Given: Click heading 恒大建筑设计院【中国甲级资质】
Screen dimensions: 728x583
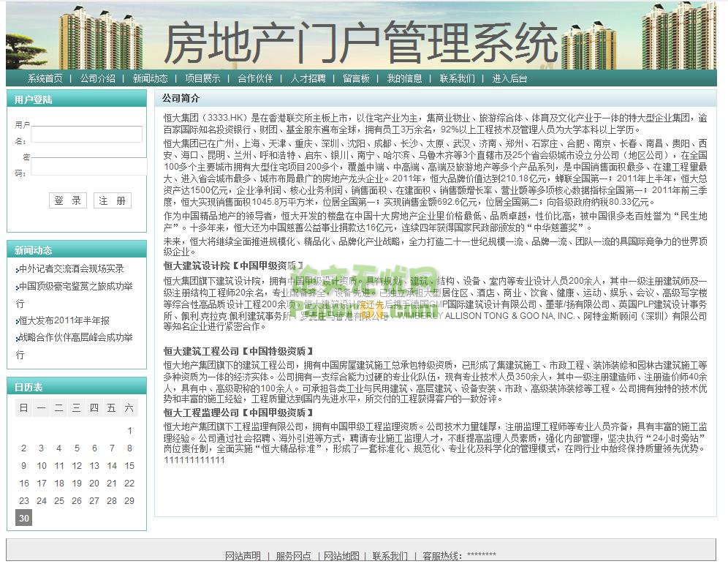Looking at the screenshot, I should pyautogui.click(x=235, y=266).
